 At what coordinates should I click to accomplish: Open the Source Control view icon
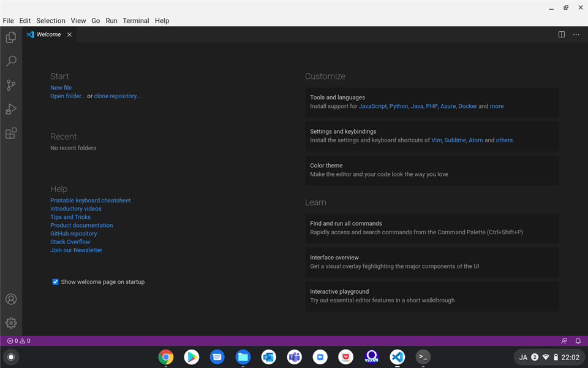click(11, 85)
